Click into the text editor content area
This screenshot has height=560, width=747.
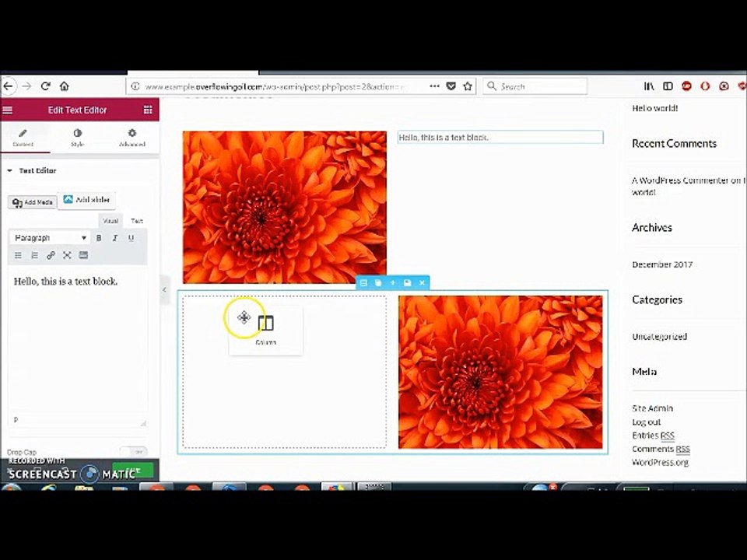pyautogui.click(x=77, y=341)
